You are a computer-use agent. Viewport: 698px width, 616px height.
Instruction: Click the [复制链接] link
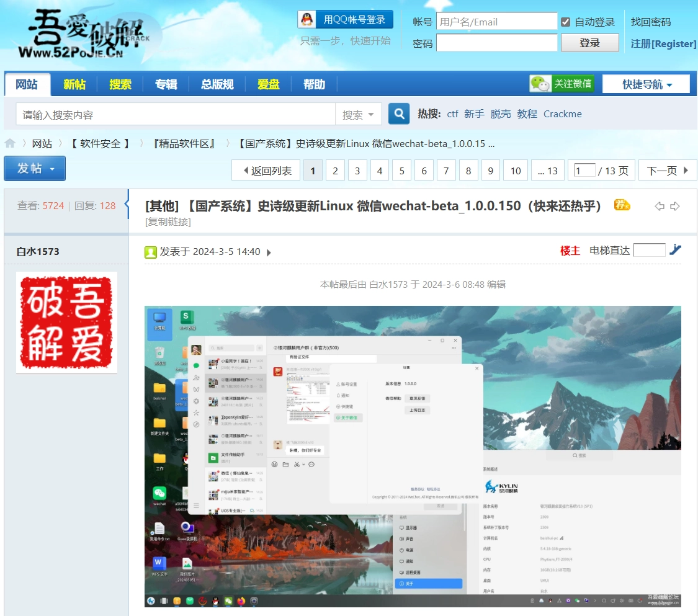pyautogui.click(x=168, y=221)
